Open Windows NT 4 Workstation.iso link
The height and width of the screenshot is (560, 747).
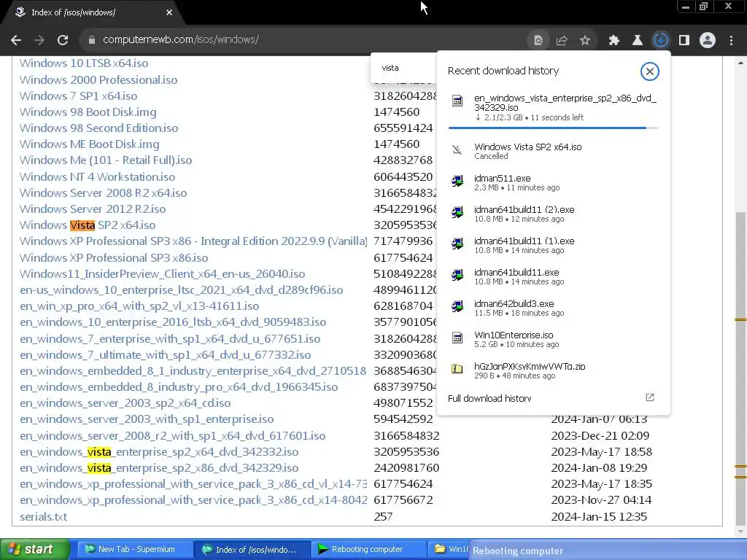(x=97, y=176)
